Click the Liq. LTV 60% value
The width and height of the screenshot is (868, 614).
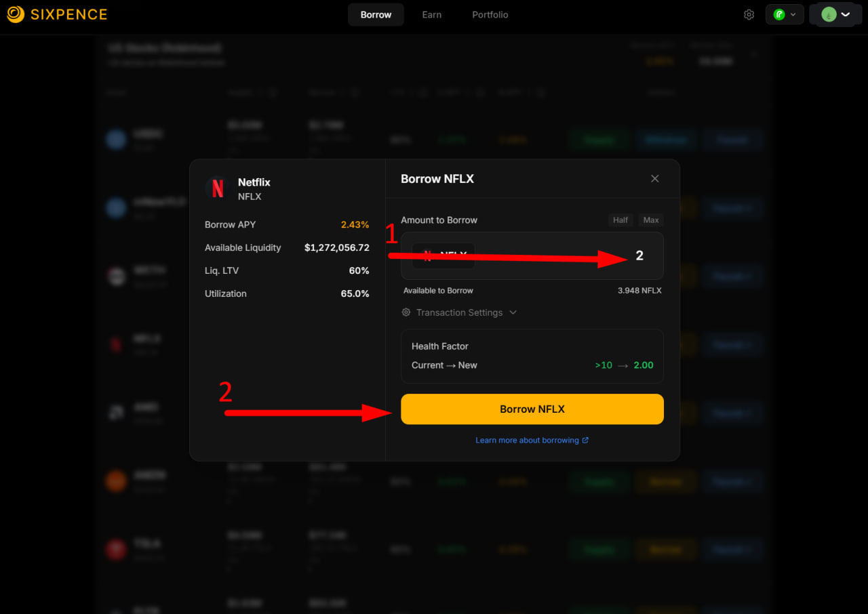[359, 270]
